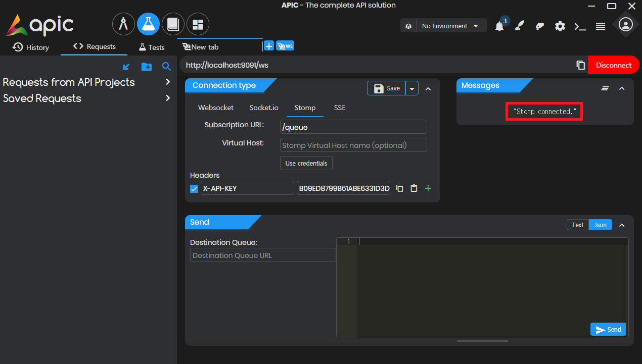
Task: Click the environment layers icon
Action: [x=408, y=26]
